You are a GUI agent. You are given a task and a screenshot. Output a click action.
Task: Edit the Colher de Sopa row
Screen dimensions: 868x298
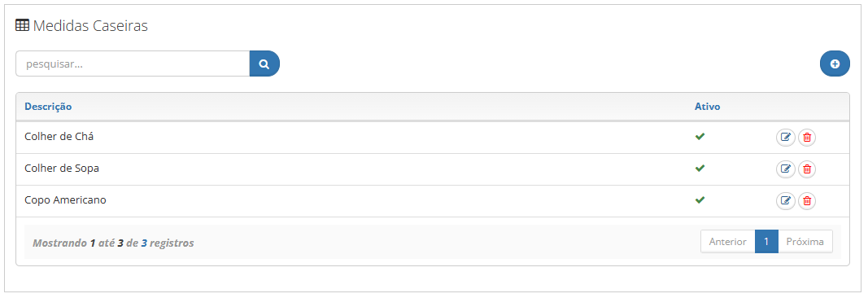[786, 169]
